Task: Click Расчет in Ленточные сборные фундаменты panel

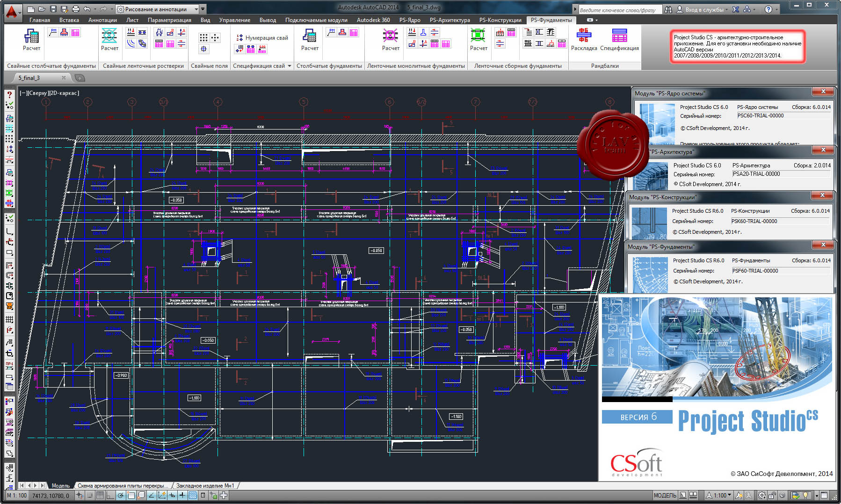Action: 478,39
